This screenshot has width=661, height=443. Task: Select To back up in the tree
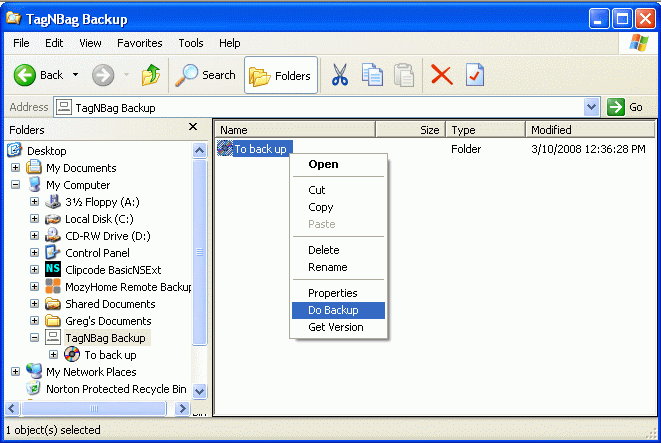pos(110,355)
